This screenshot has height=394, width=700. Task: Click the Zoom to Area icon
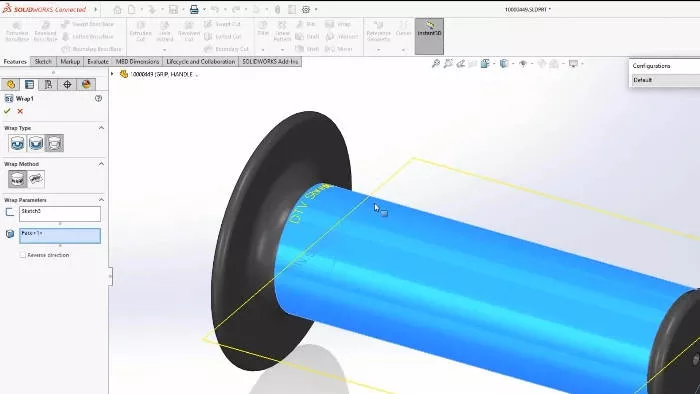click(x=448, y=64)
